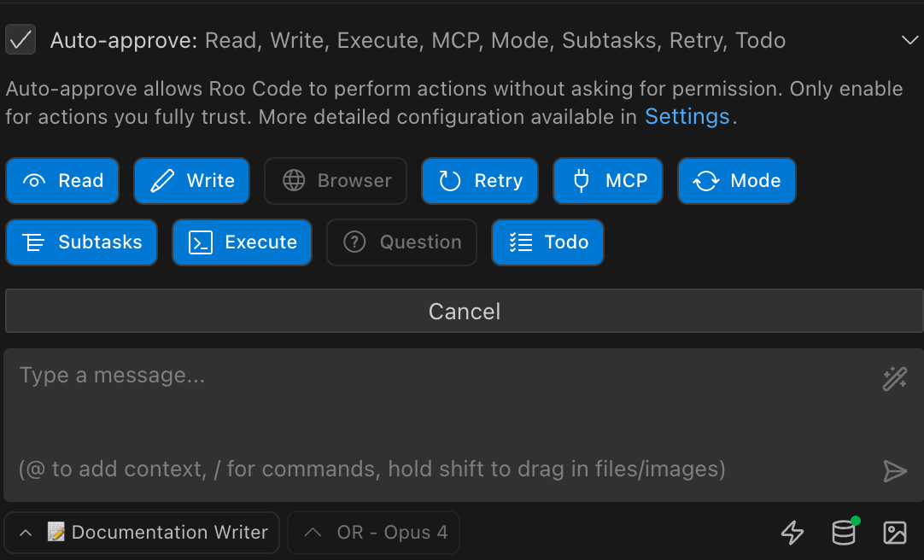Click the send message arrow icon
This screenshot has height=560, width=924.
pyautogui.click(x=894, y=470)
